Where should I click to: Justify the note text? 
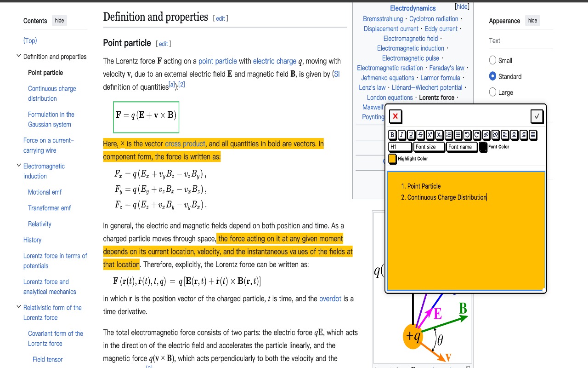point(533,135)
